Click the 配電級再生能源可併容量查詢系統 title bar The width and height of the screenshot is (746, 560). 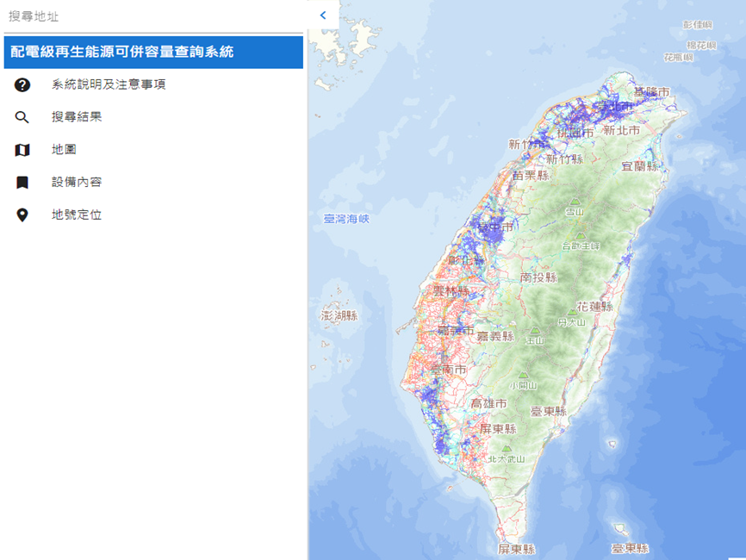click(x=153, y=53)
